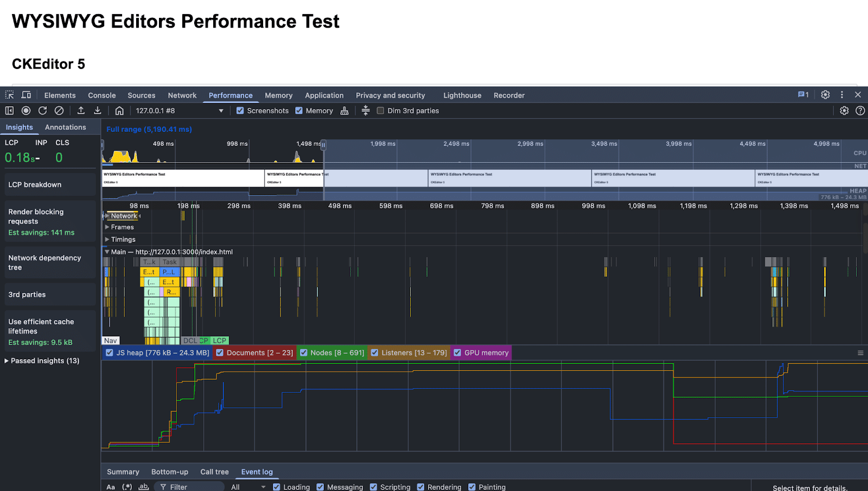This screenshot has width=868, height=491.
Task: Toggle the JS heap counter checkbox
Action: [x=110, y=353]
